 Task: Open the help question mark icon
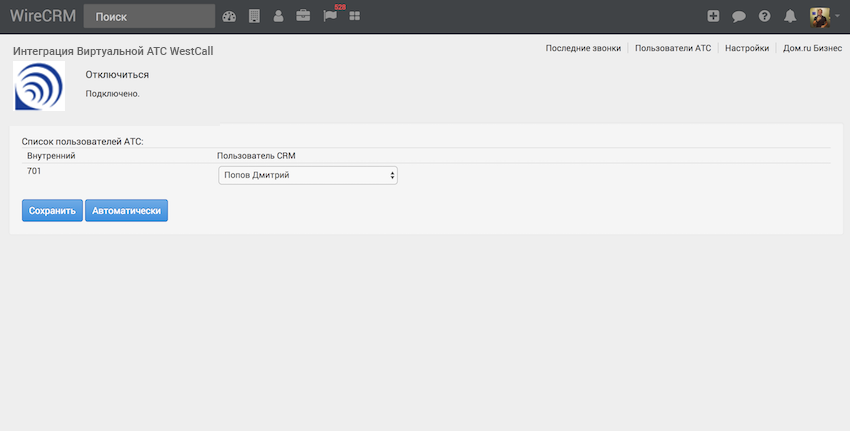pyautogui.click(x=764, y=16)
